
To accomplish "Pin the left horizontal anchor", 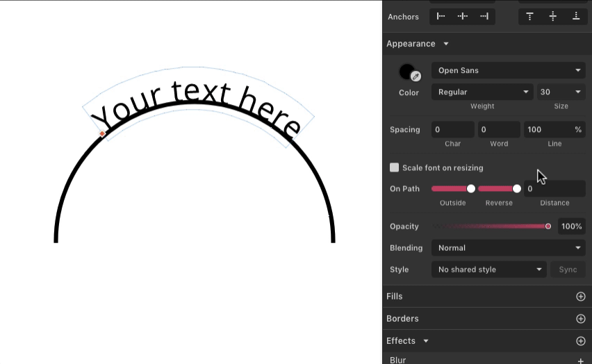I will (441, 16).
